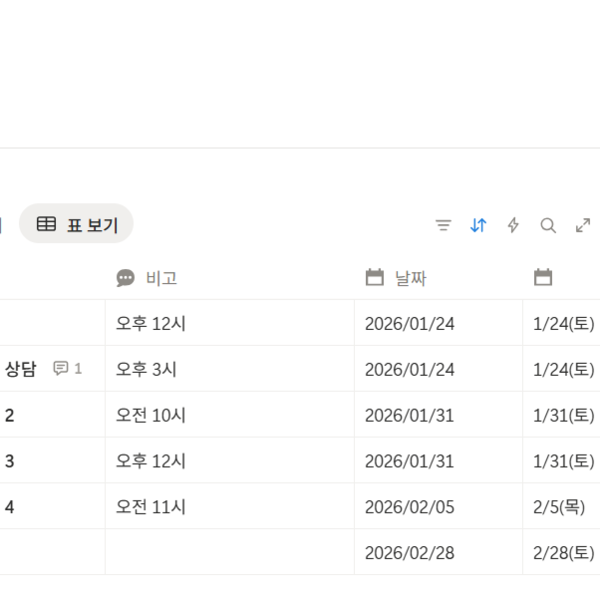Click the empty 비고 cell in last row
Viewport: 600px width, 600px height.
pyautogui.click(x=229, y=553)
